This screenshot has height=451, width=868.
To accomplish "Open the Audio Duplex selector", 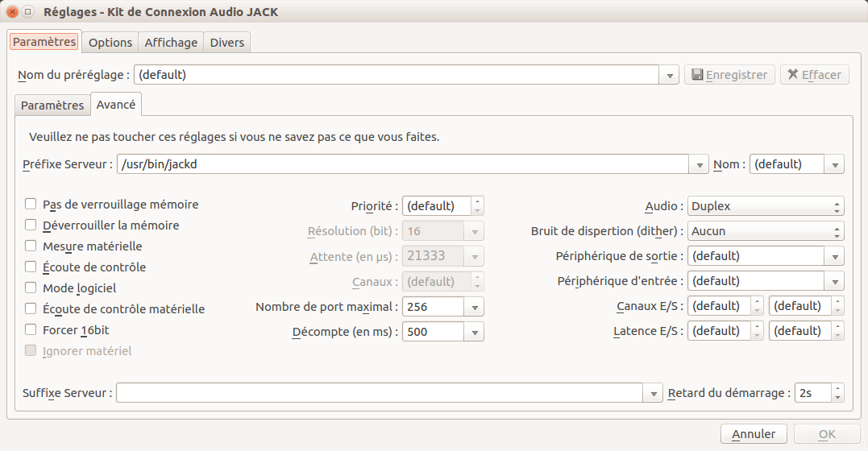I will 765,206.
